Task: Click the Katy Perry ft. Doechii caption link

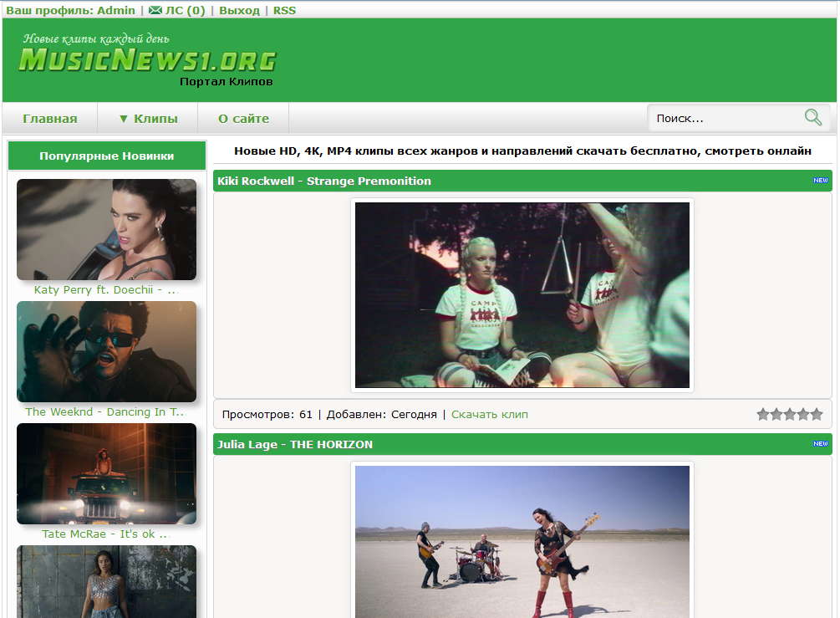Action: (x=106, y=290)
